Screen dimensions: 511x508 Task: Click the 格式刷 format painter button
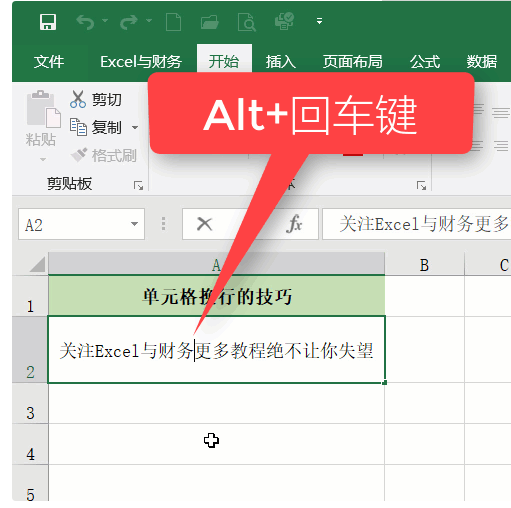(x=104, y=155)
